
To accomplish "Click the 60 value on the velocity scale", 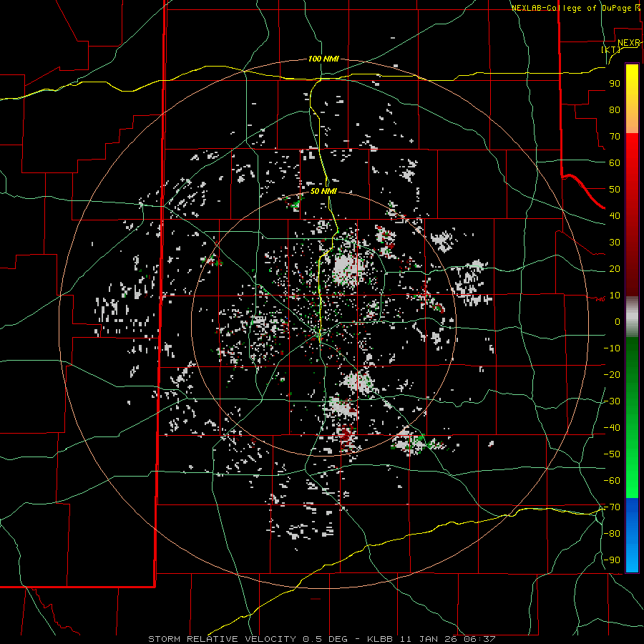I will 615,162.
